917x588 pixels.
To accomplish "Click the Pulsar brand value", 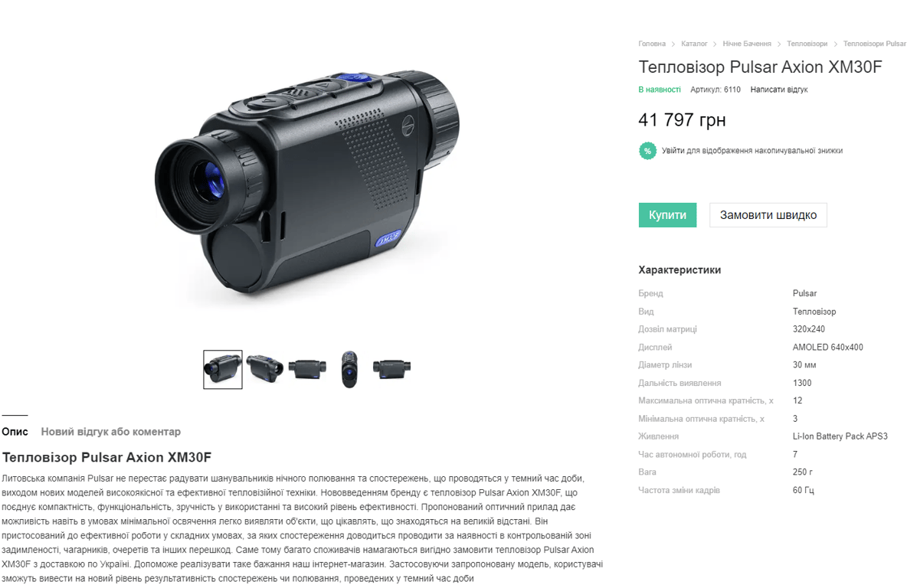I will [804, 293].
